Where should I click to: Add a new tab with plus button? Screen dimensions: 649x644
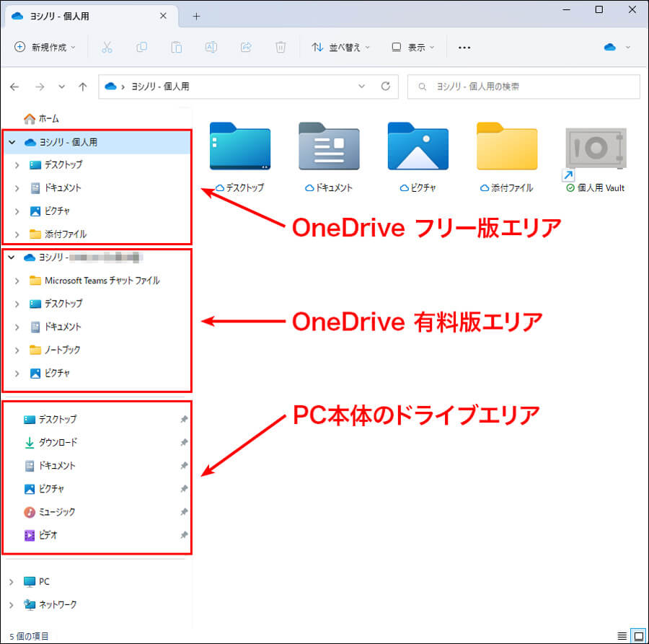[197, 17]
